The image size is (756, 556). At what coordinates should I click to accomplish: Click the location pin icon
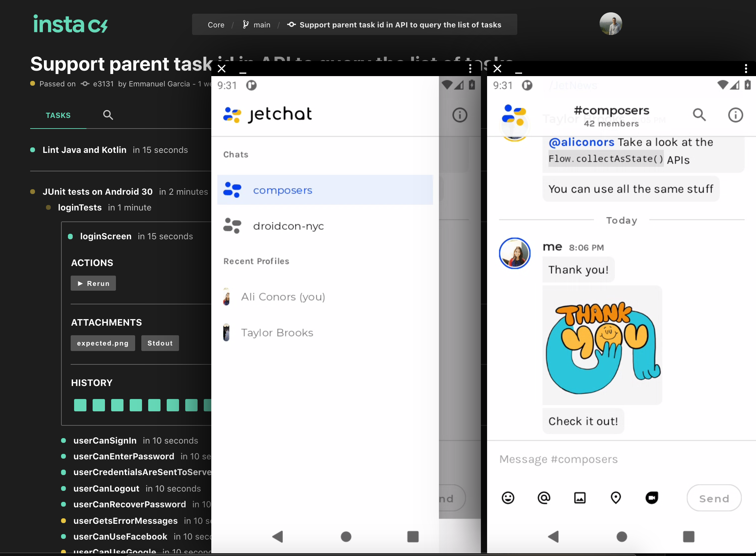coord(616,498)
